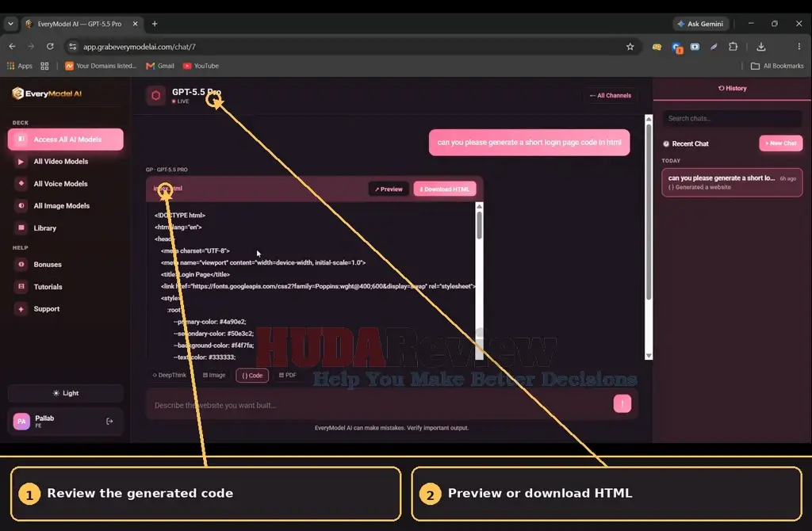Click the Recent Chat heading
Screen dimensions: 812x531
coord(690,144)
